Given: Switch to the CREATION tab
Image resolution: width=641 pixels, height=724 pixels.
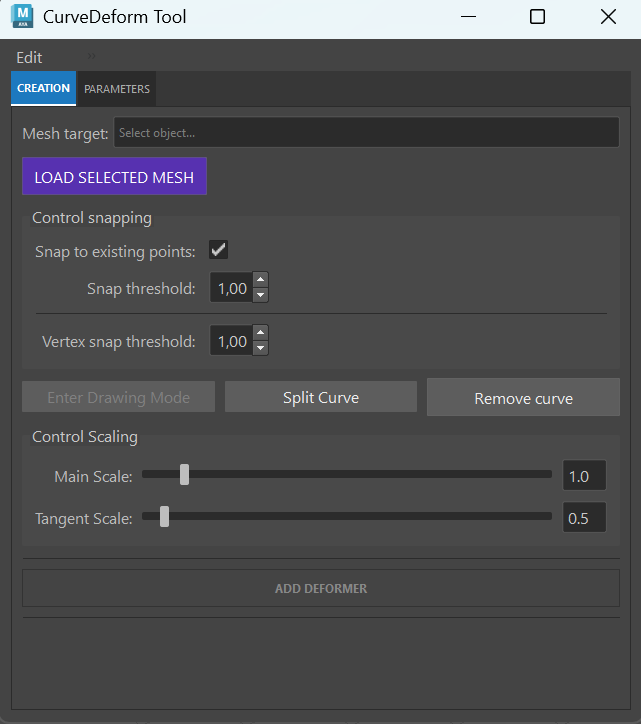Looking at the screenshot, I should 43,88.
